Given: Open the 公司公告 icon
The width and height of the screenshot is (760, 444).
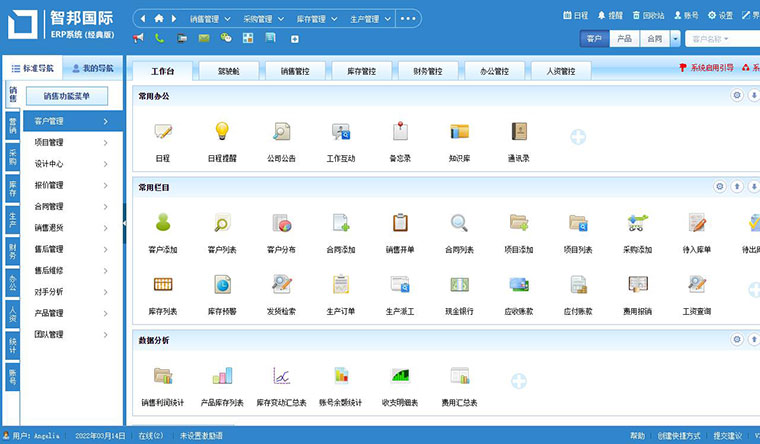Looking at the screenshot, I should [x=282, y=132].
